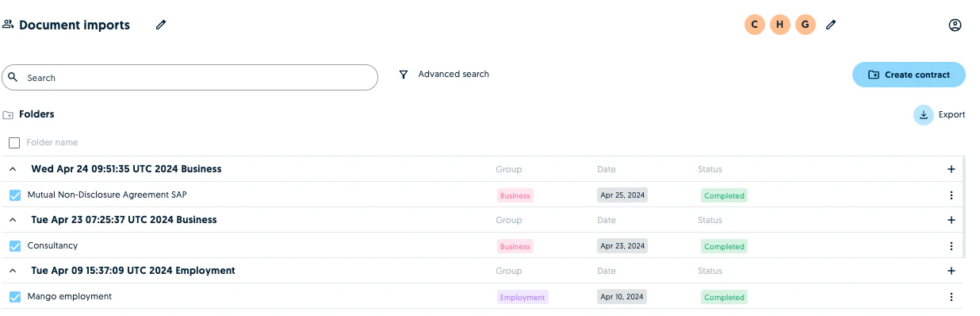Screen dimensions: 980x316
Task: Select the Tue Apr 23 07:25:37 folder title
Action: (x=124, y=220)
